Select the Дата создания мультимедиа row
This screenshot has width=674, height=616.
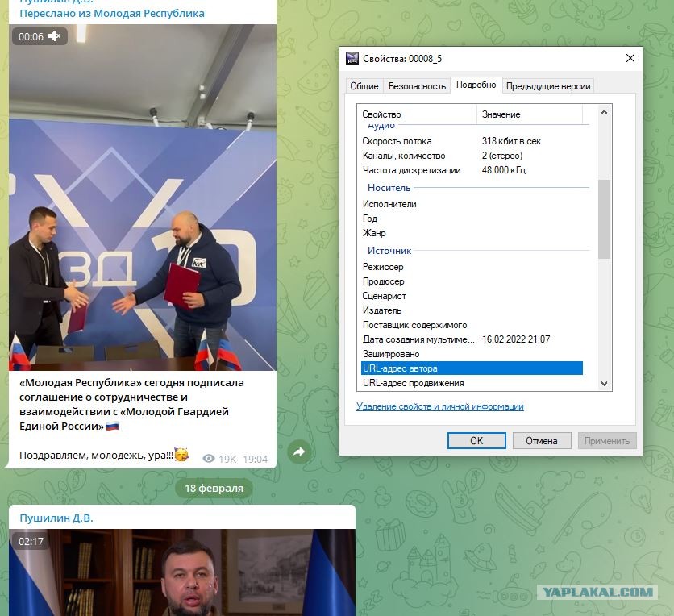click(x=472, y=339)
